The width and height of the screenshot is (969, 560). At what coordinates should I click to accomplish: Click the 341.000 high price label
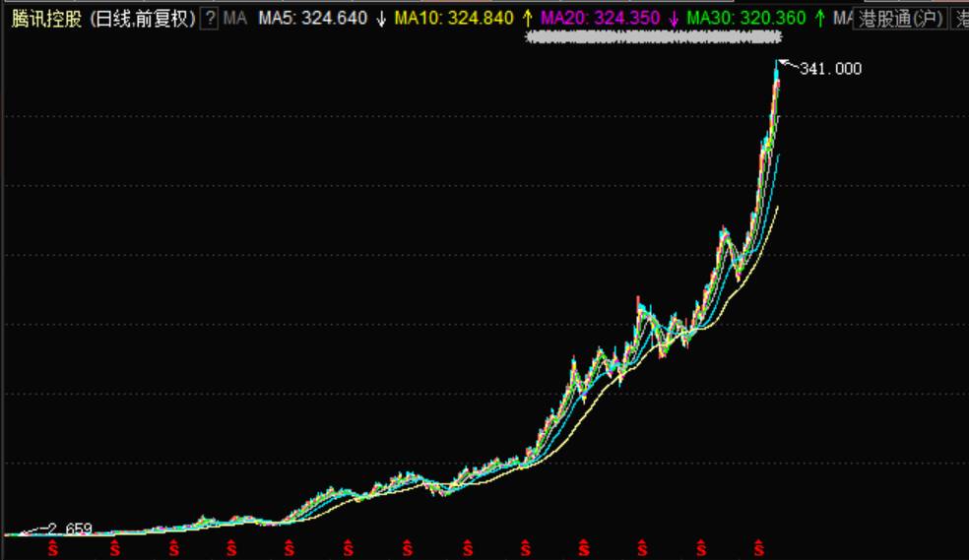pos(830,69)
